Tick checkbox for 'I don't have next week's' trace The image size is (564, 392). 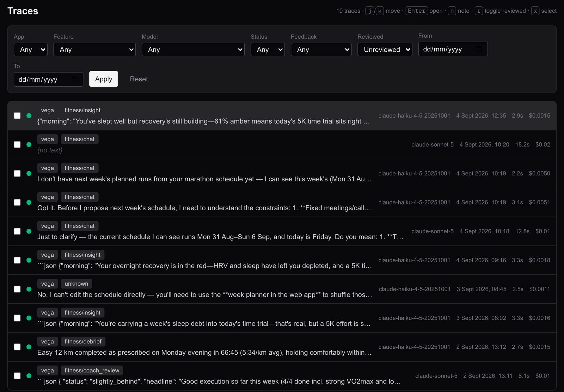17,173
